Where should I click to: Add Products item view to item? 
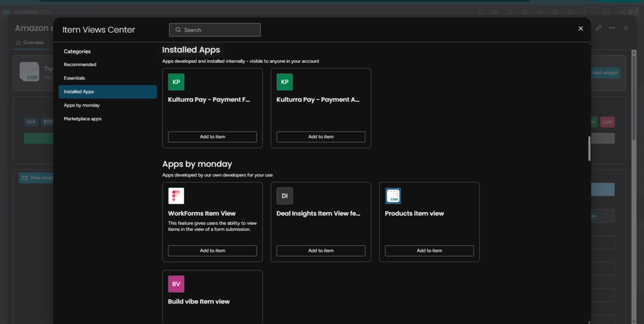pyautogui.click(x=429, y=251)
